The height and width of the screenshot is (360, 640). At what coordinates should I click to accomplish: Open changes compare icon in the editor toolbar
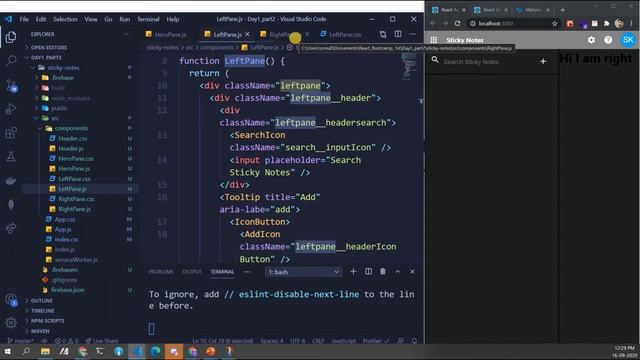[383, 34]
